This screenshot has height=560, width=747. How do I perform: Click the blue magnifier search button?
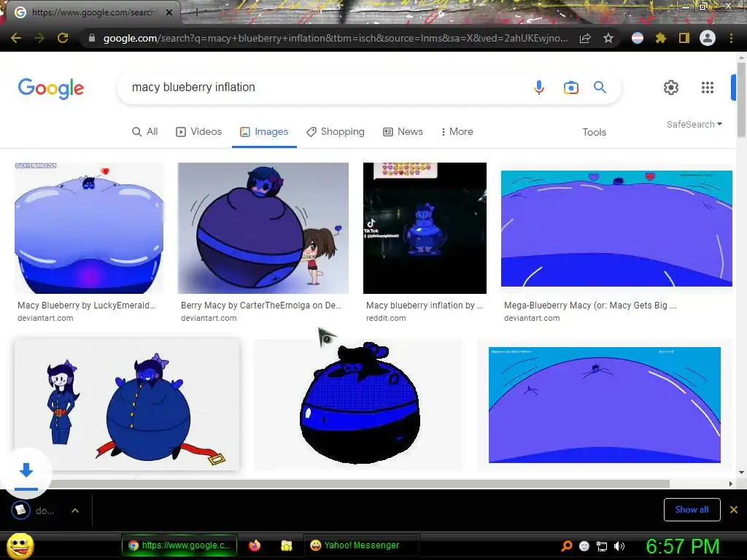[600, 87]
